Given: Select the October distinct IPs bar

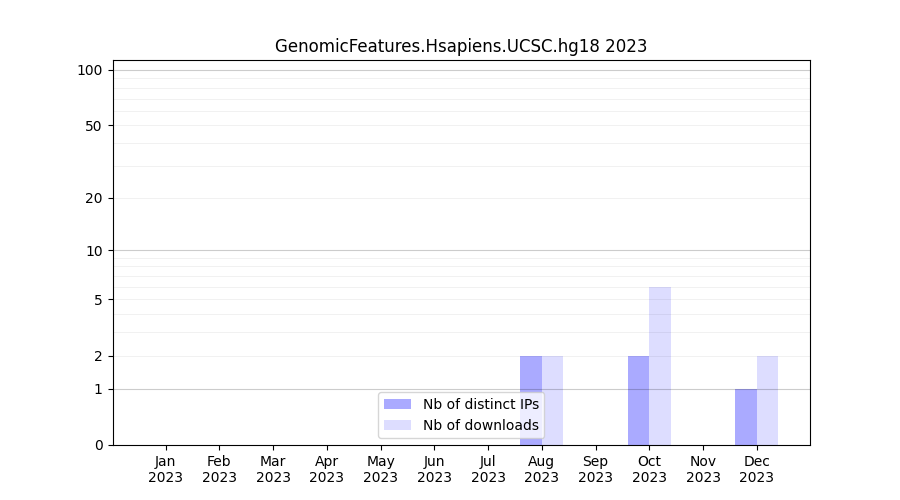Looking at the screenshot, I should click(x=638, y=400).
